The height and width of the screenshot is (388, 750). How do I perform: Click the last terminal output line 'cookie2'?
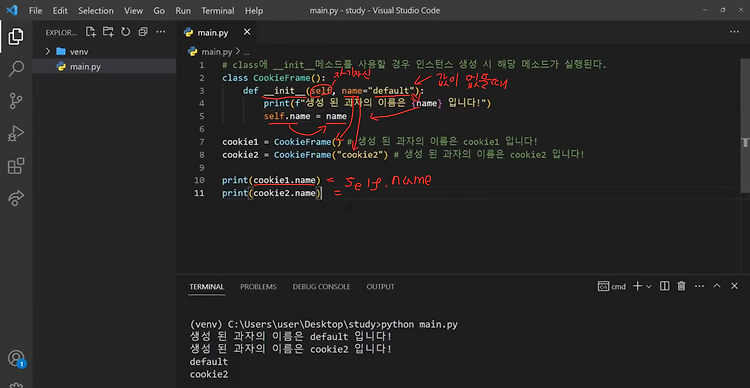209,374
